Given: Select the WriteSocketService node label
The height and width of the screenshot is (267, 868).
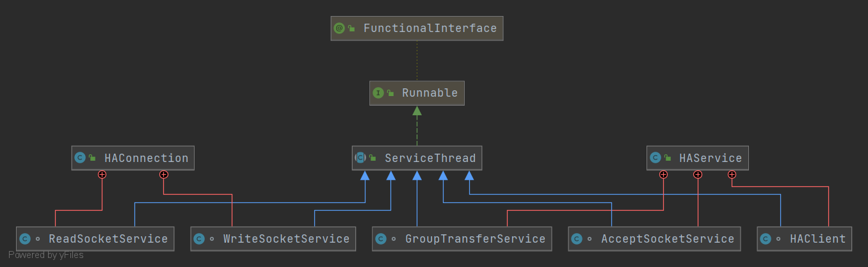Looking at the screenshot, I should (x=286, y=239).
